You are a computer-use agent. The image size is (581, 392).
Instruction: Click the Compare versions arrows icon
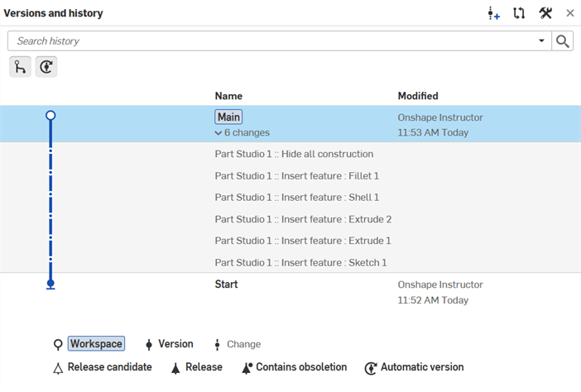tap(519, 13)
